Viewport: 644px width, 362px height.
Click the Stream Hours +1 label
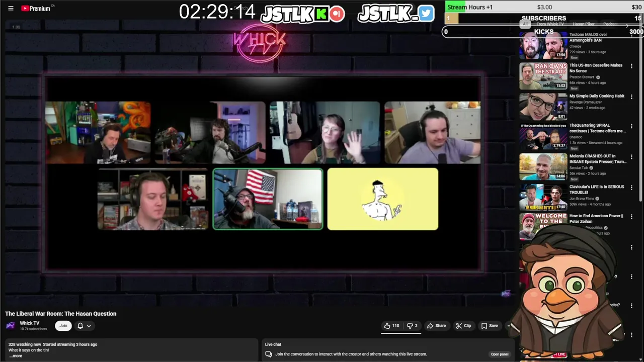click(x=470, y=7)
